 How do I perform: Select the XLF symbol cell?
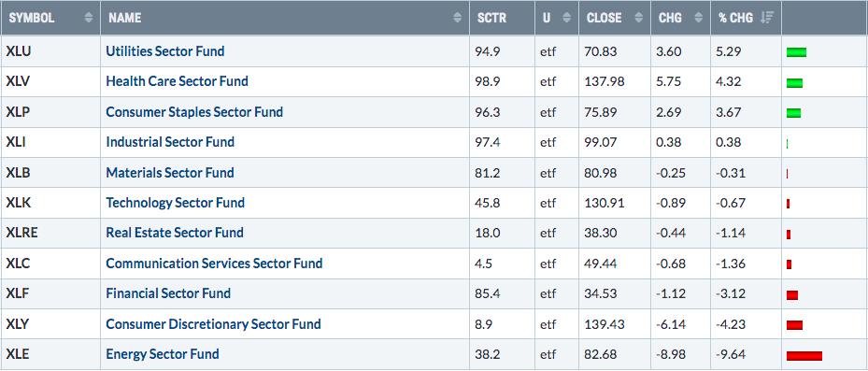pyautogui.click(x=51, y=293)
